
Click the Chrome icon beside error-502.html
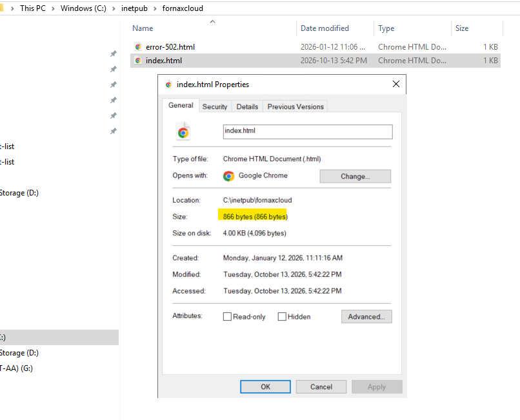[x=138, y=47]
